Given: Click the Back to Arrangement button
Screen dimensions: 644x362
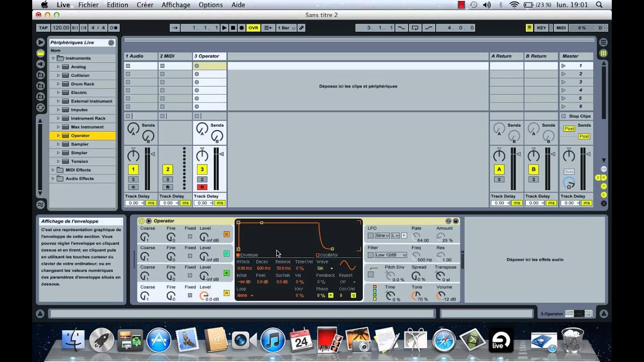Looking at the screenshot, I should [268, 28].
